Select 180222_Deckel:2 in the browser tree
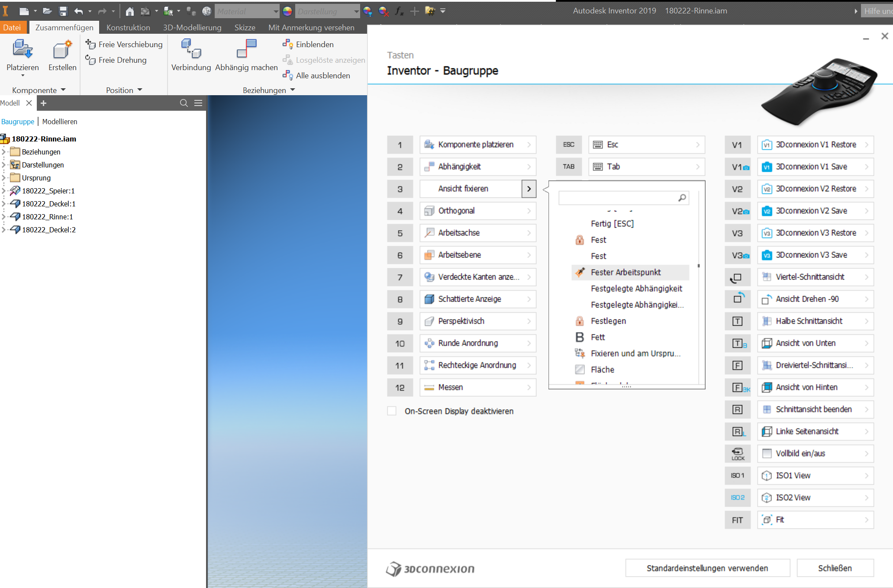 coord(49,230)
